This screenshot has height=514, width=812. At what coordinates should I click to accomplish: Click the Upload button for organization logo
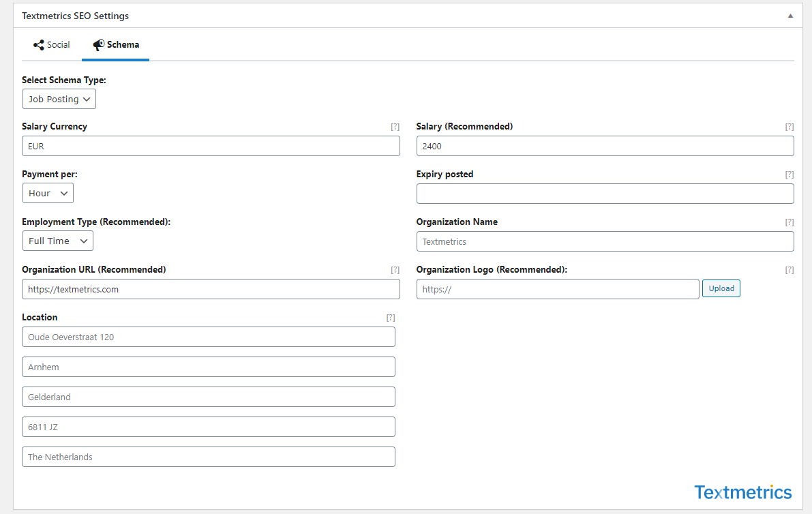[x=721, y=289]
